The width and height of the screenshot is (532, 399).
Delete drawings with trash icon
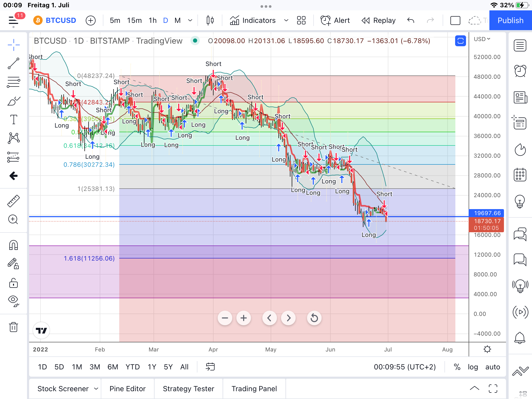[x=14, y=327]
